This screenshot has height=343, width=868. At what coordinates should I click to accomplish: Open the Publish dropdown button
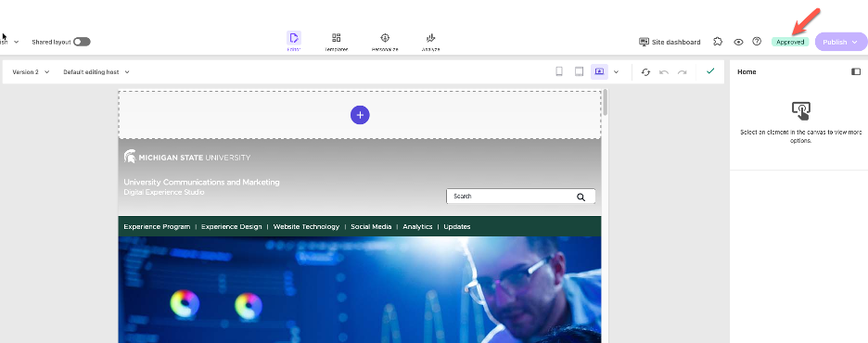tap(840, 42)
